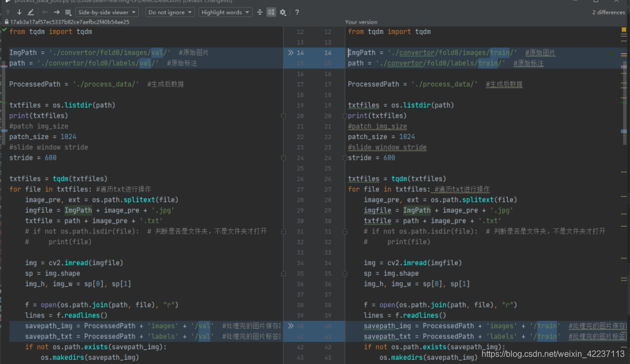Apply the line 14 change with chevron arrows

tap(291, 53)
